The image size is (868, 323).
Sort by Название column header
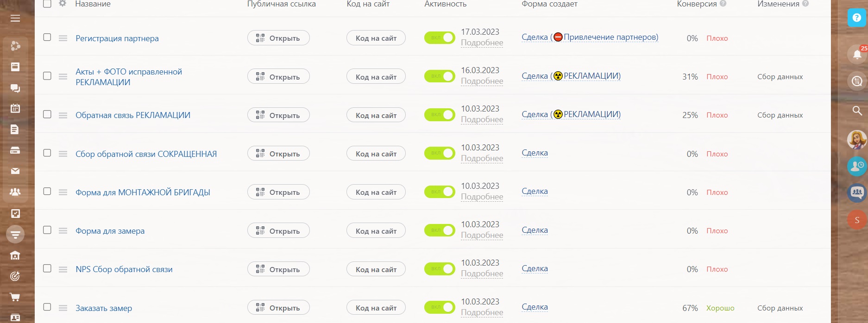[93, 4]
